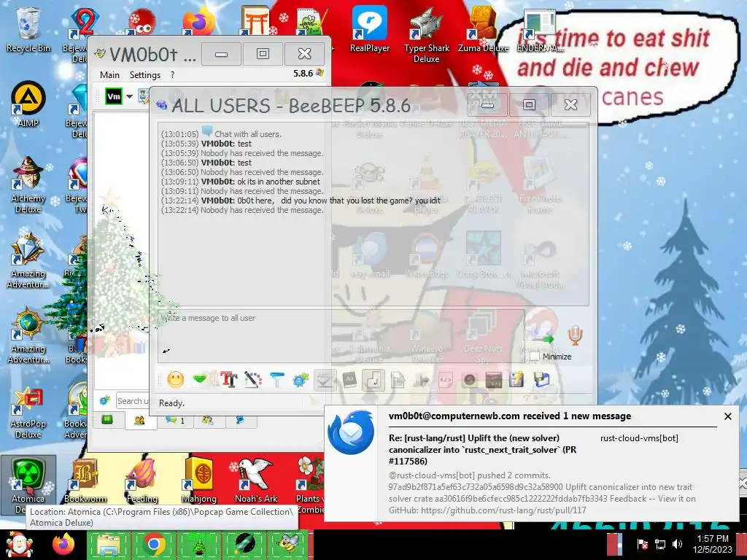This screenshot has width=747, height=560.
Task: Click the BeeBEEP bee taskbar icon
Action: coord(289,544)
